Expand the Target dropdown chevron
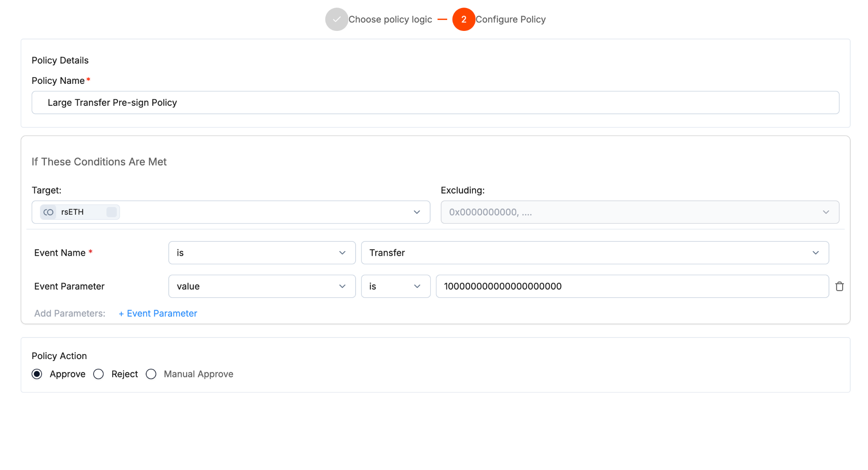The height and width of the screenshot is (470, 868). tap(417, 212)
